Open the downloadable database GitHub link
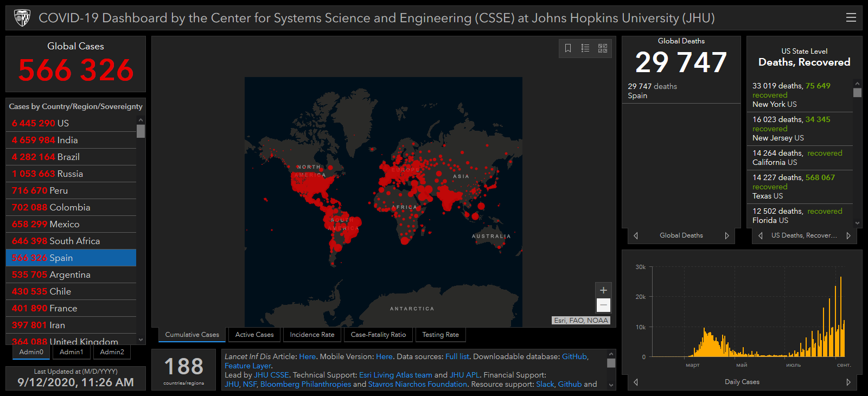The width and height of the screenshot is (868, 396). [575, 356]
